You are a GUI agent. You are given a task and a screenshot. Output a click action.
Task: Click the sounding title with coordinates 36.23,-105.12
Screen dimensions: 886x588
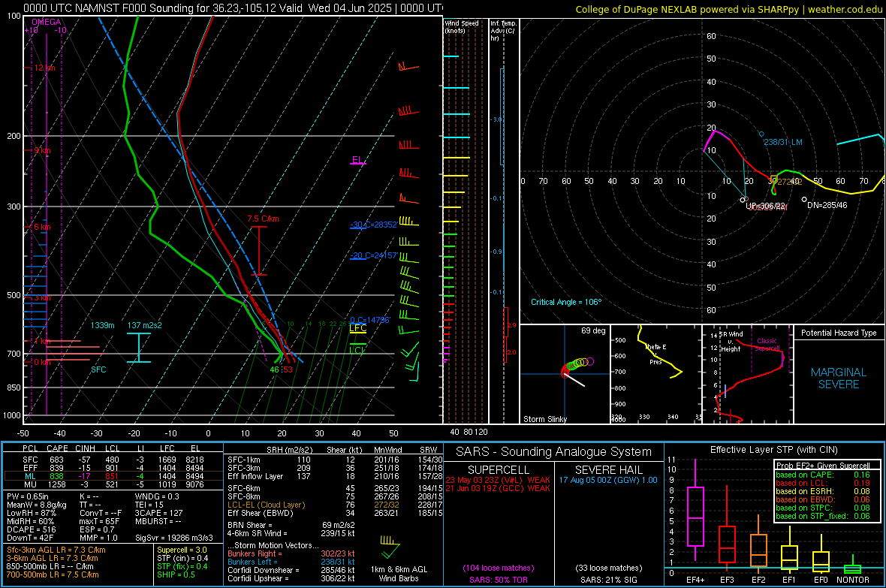point(233,8)
